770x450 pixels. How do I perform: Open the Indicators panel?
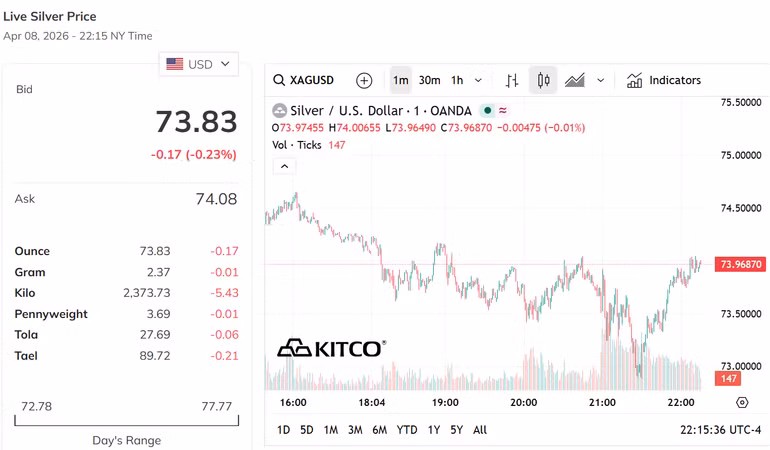tap(664, 80)
